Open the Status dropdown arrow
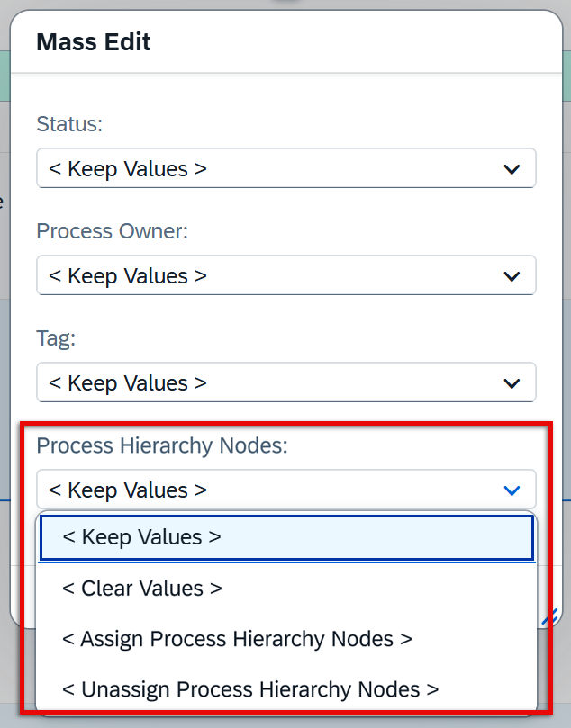 point(512,169)
